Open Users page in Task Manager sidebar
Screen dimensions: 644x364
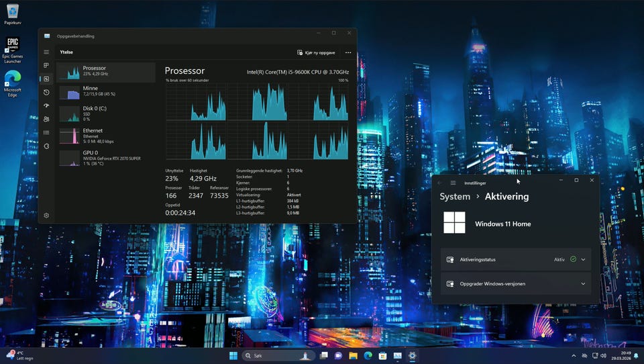pos(46,120)
